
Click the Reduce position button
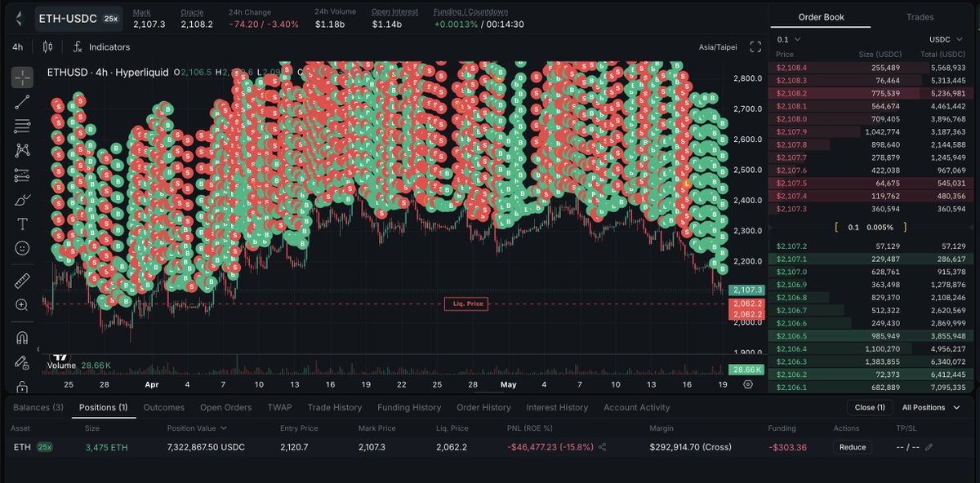[x=853, y=447]
